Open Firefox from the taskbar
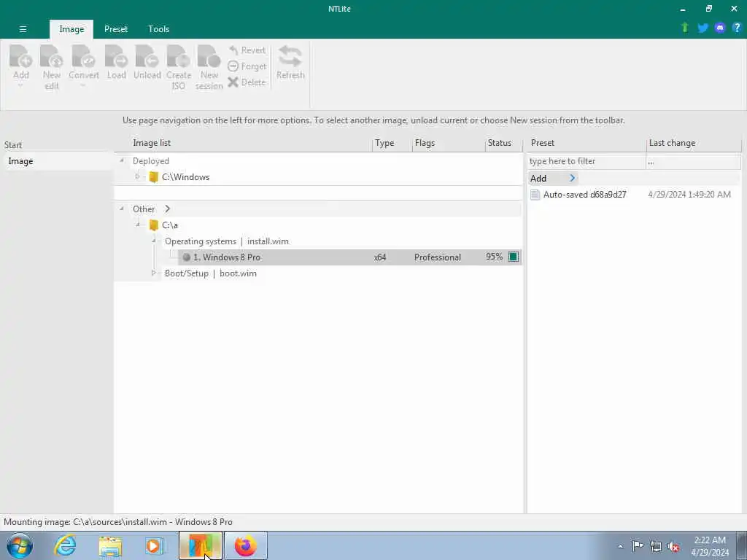The image size is (747, 560). (245, 545)
